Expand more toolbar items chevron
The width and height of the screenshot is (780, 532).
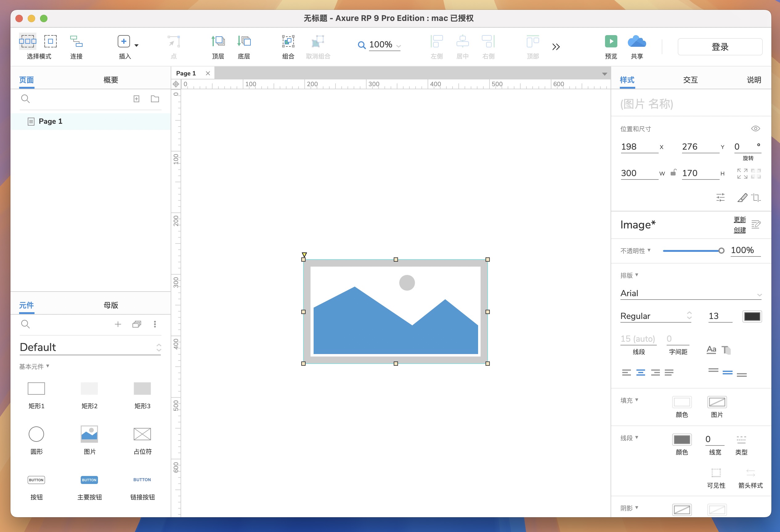556,46
